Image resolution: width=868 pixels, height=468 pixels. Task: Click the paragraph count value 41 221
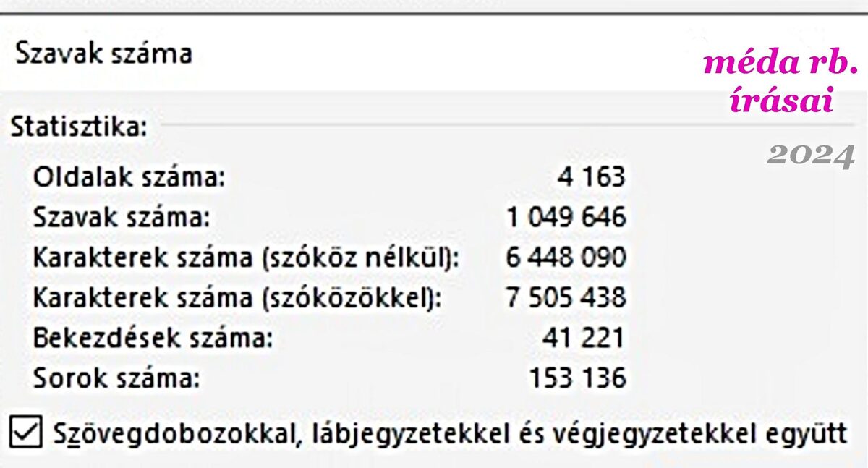583,338
